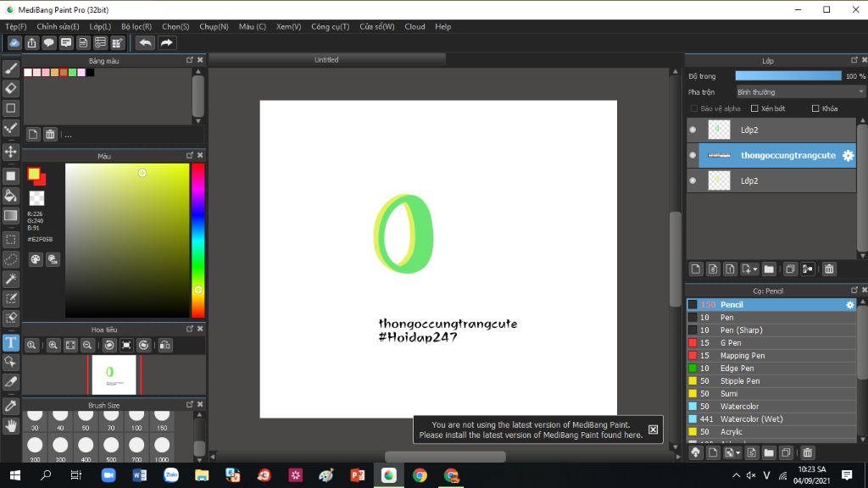The image size is (868, 488).
Task: Select the Watercolor (Wet) brush
Action: pos(771,419)
